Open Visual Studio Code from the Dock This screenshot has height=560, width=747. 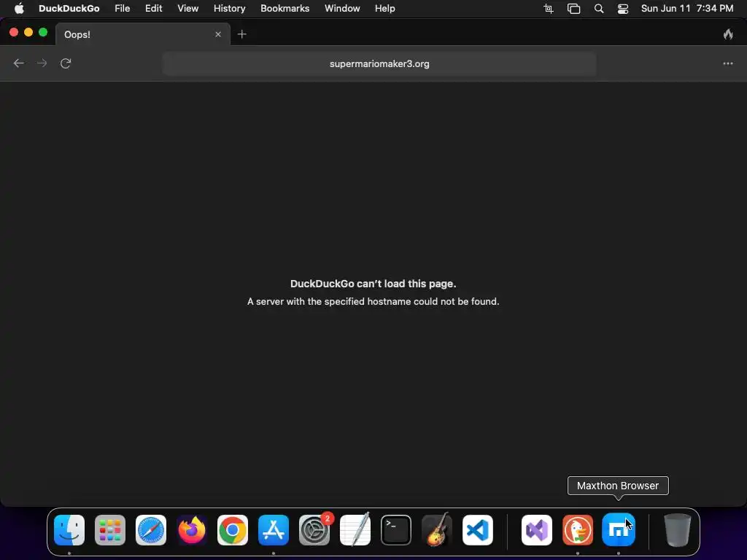pos(478,530)
